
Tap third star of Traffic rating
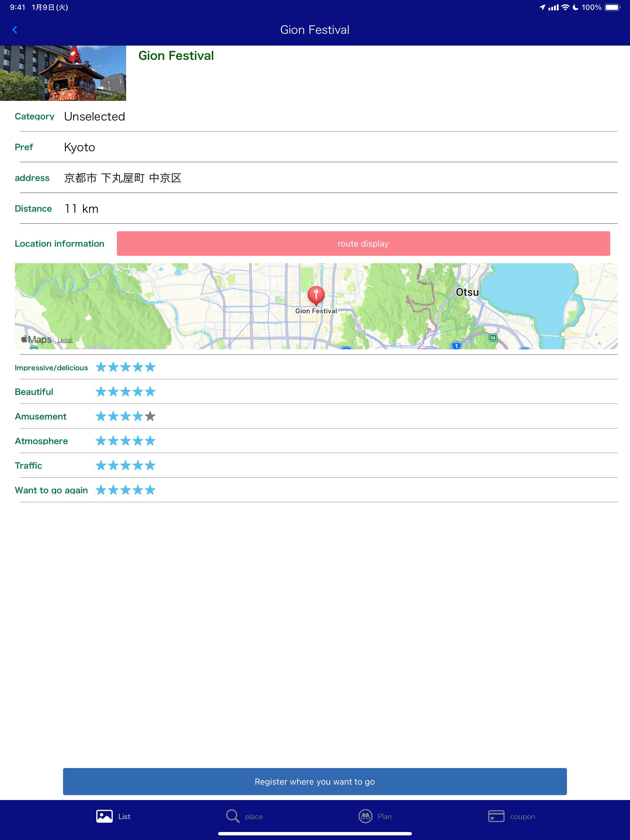coord(126,466)
